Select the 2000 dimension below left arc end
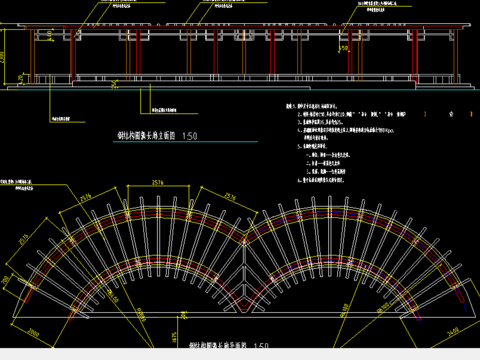The image size is (480, 360). [33, 333]
